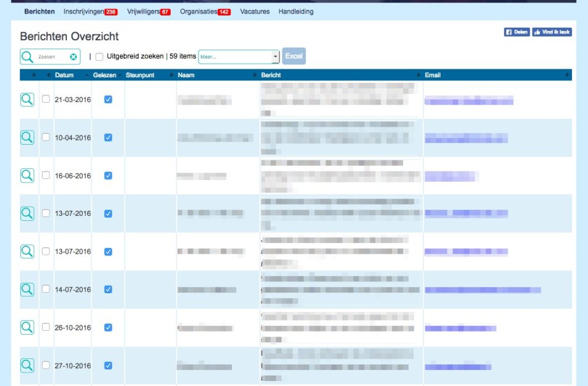Image resolution: width=588 pixels, height=386 pixels.
Task: Open the Inschrijvingen tab
Action: (90, 12)
